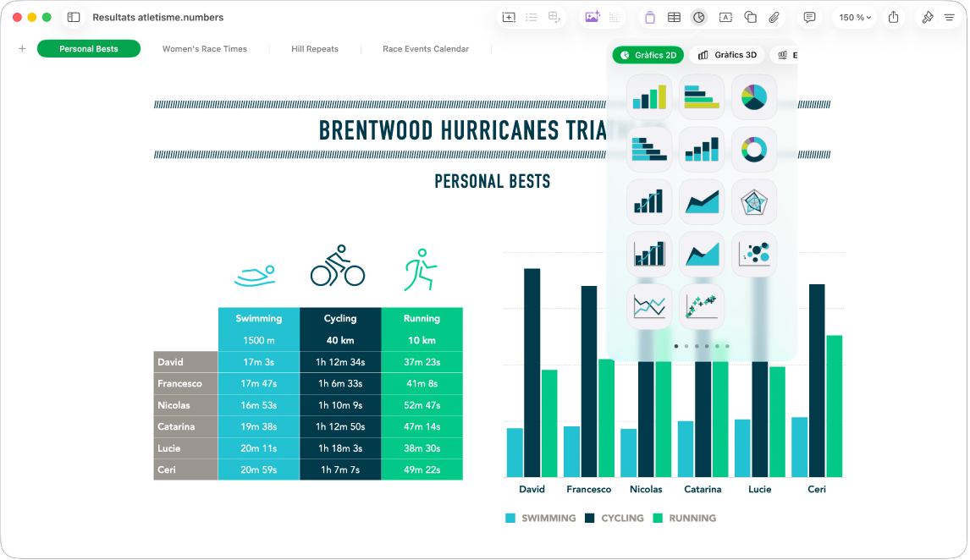The image size is (970, 560).
Task: Switch to Gràfics 3D tab
Action: coord(728,55)
